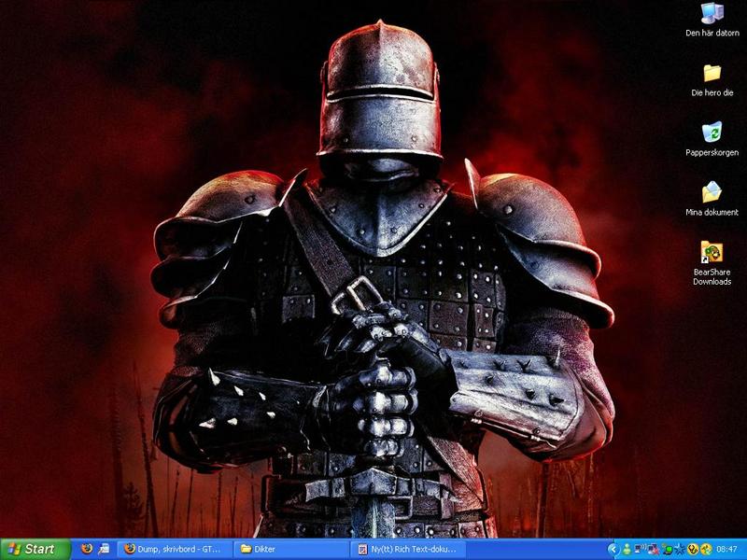Viewport: 747px width, 560px height.
Task: Select Mina dokument desktop icon
Action: click(712, 192)
